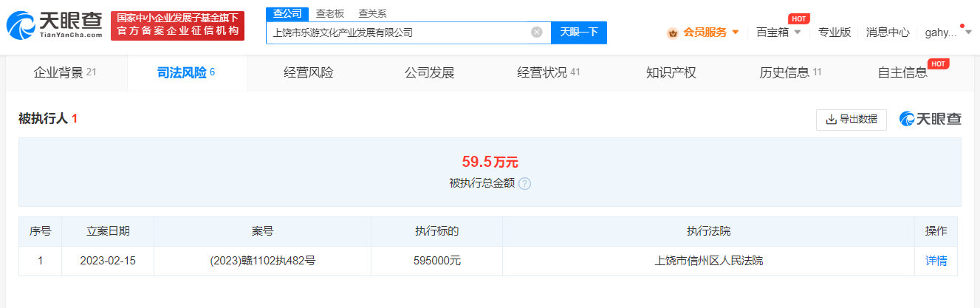Open 消息中心 in the top bar
Viewport: 980px width, 308px height.
pyautogui.click(x=887, y=32)
